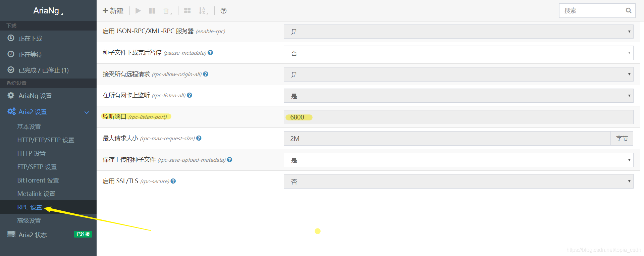This screenshot has height=256, width=644.
Task: Click the Aria2 设置 double-gear icon
Action: tap(12, 111)
